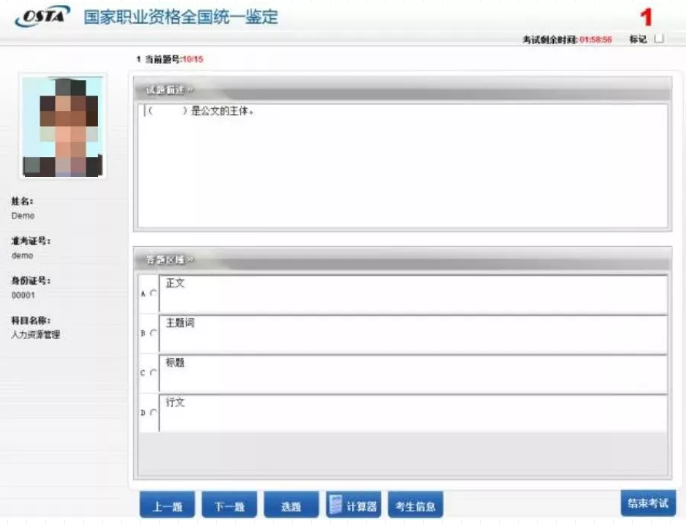
Task: Click inside the question description text area
Action: coord(401,165)
